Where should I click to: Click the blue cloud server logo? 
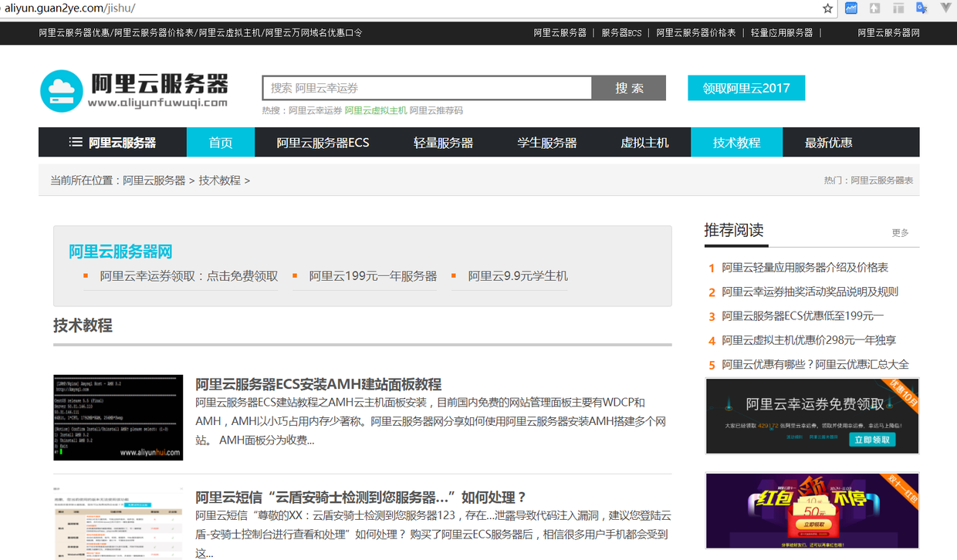pyautogui.click(x=61, y=90)
